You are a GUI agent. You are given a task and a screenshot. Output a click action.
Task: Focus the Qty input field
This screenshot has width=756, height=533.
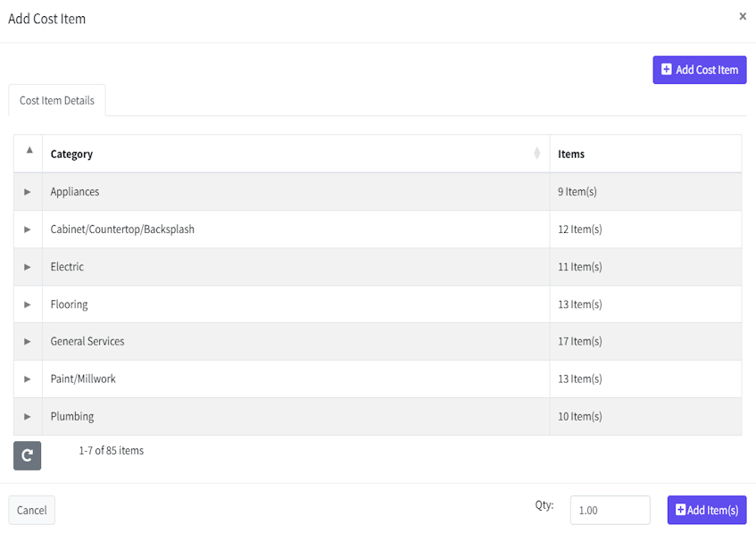610,510
